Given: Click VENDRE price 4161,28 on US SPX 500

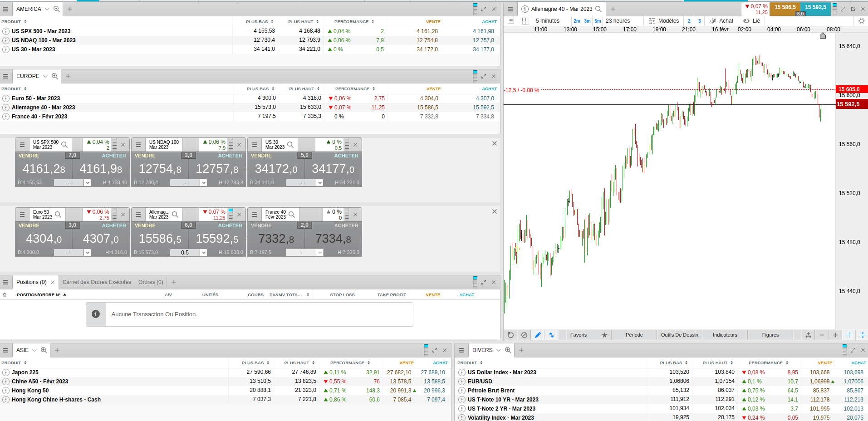Looking at the screenshot, I should click(44, 169).
